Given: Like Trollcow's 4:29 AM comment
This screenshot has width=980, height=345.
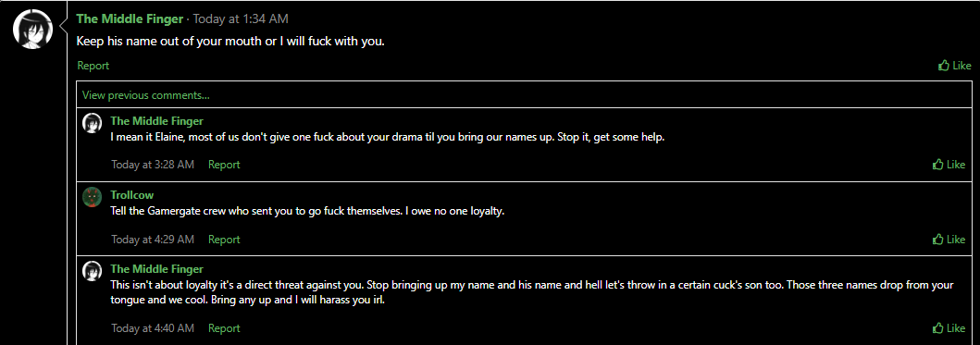Looking at the screenshot, I should [949, 240].
